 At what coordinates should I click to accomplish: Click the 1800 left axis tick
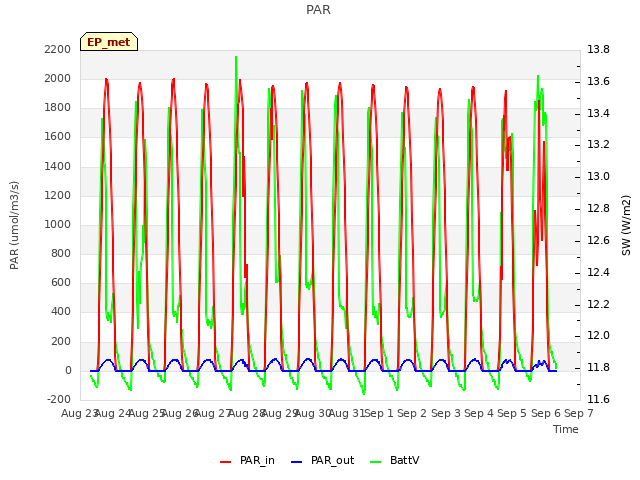[x=58, y=108]
